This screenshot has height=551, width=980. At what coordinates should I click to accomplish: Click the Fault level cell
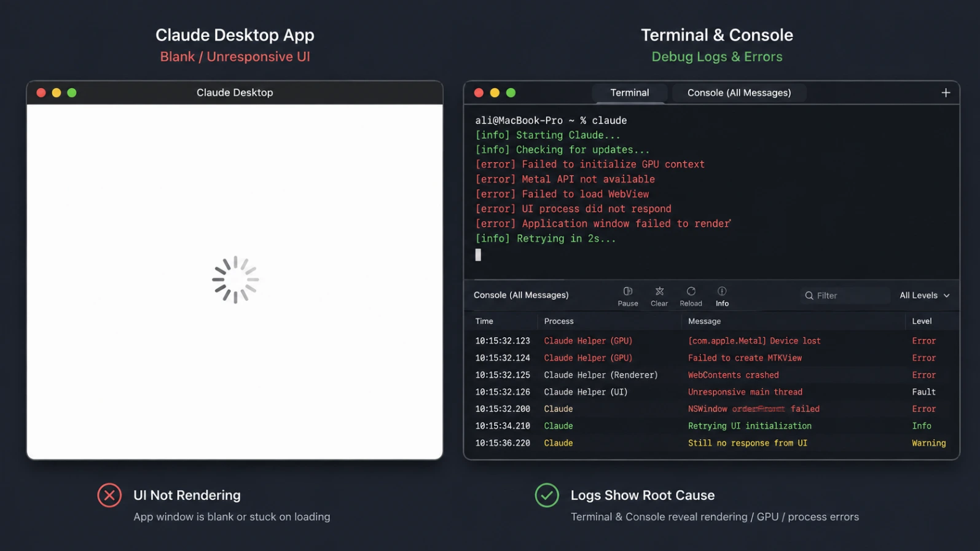[923, 392]
